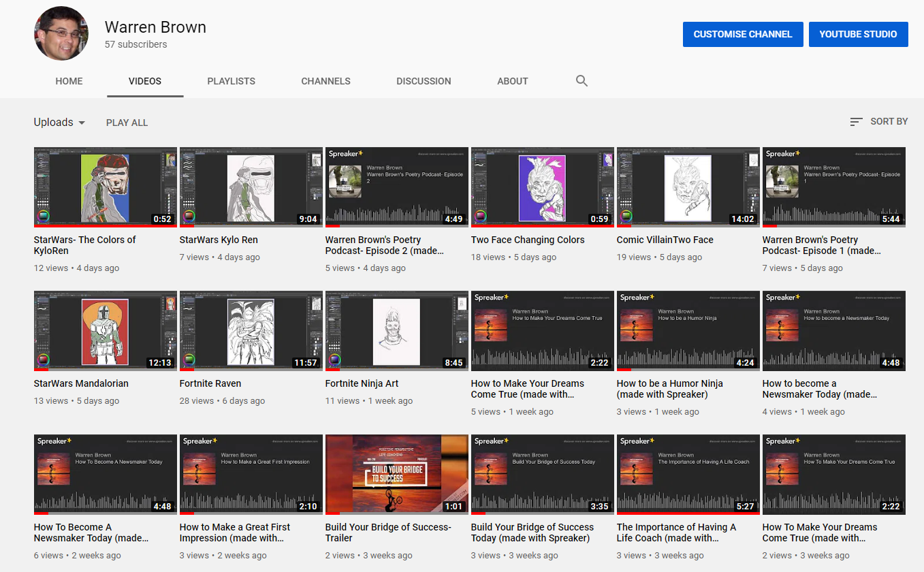Click Build Your Bridge of Success- Trailer title

389,533
